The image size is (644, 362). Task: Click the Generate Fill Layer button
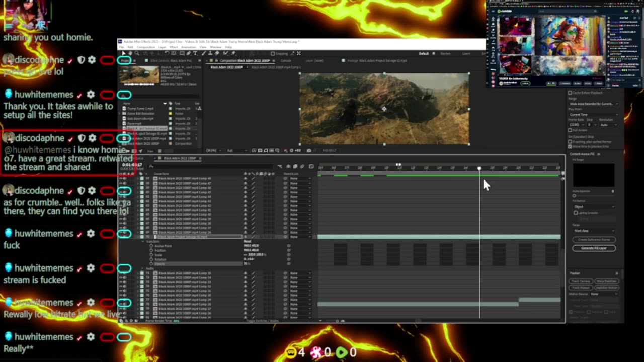coord(594,248)
